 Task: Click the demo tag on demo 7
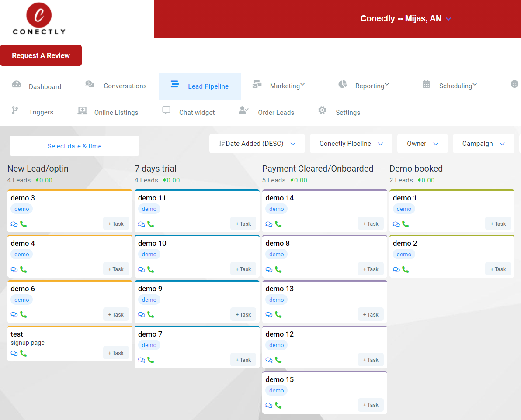(x=149, y=345)
